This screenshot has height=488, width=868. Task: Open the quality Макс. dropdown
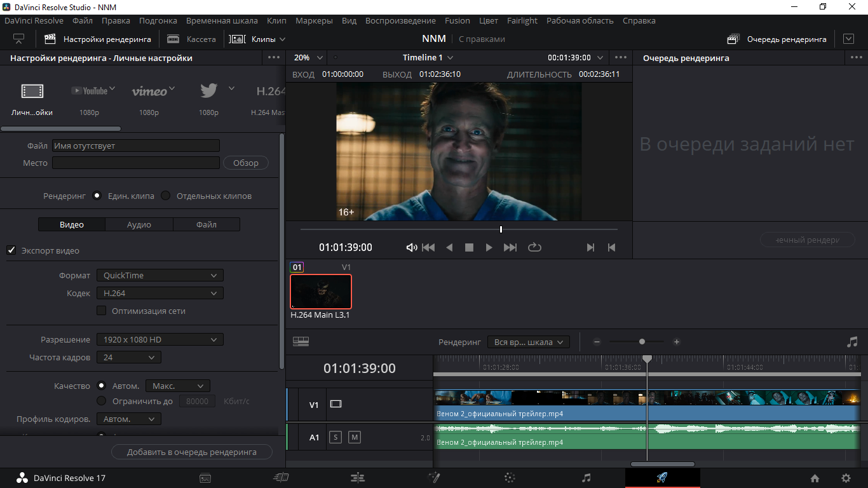[178, 386]
